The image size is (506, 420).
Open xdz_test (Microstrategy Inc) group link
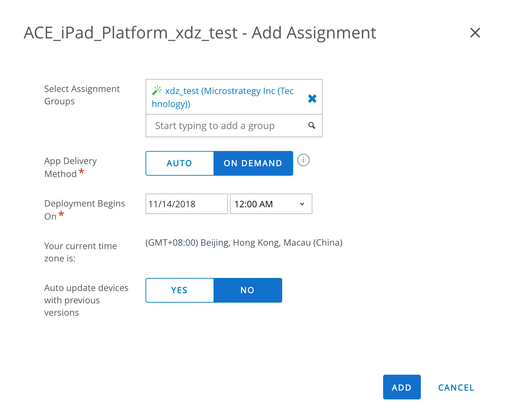(x=229, y=91)
